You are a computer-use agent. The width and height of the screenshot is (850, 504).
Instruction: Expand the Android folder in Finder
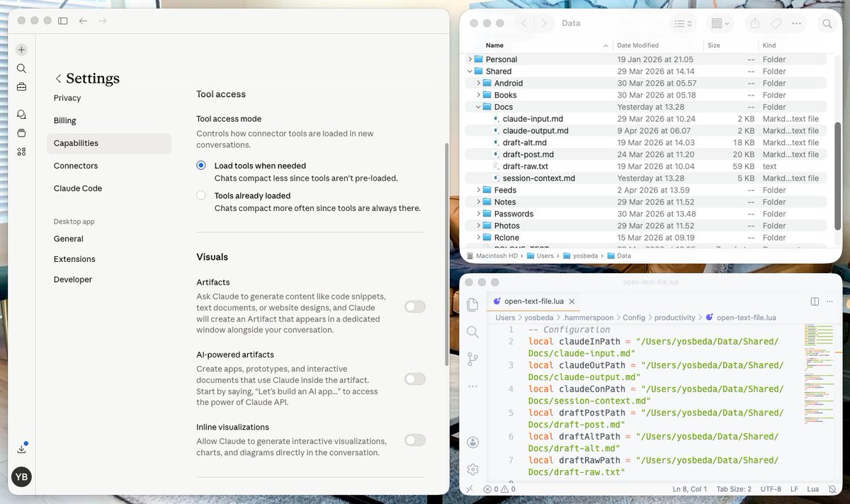479,83
